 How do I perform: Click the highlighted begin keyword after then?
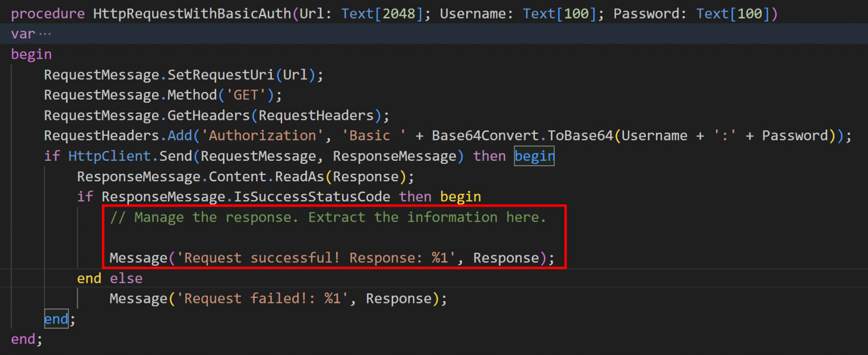coord(533,156)
